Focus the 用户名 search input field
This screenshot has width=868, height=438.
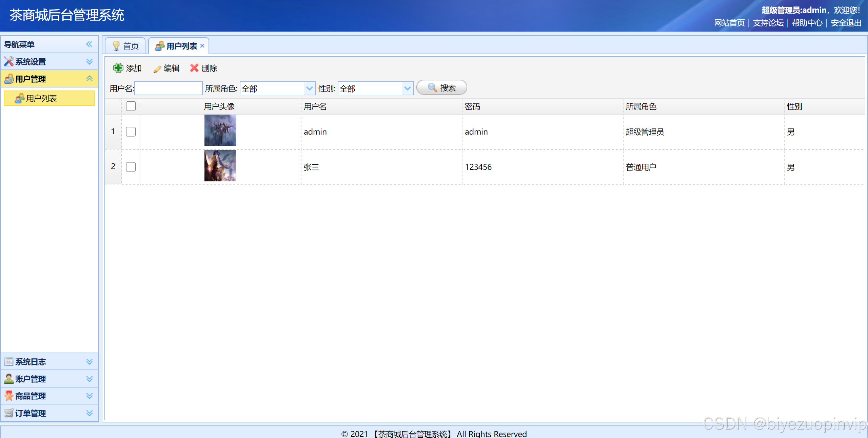pyautogui.click(x=169, y=88)
